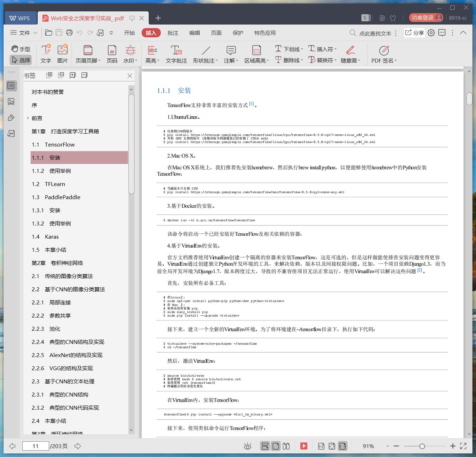Open the settings gear icon
Image resolution: width=476 pixels, height=457 pixels.
pos(431,33)
